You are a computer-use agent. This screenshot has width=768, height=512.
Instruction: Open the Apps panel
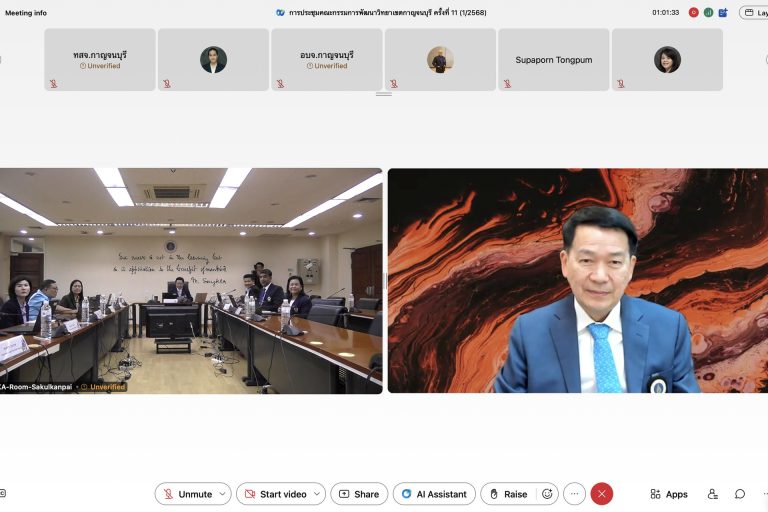[669, 494]
